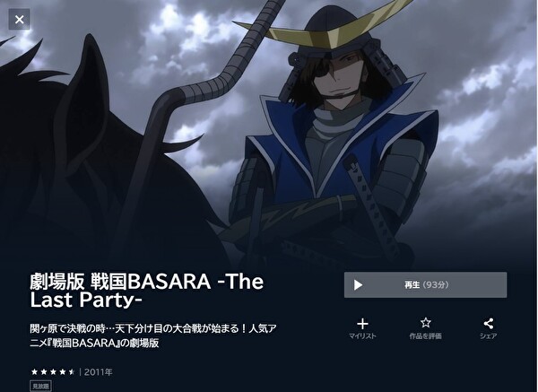Image resolution: width=538 pixels, height=392 pixels.
Task: Click the white play triangle icon
Action: pos(358,285)
